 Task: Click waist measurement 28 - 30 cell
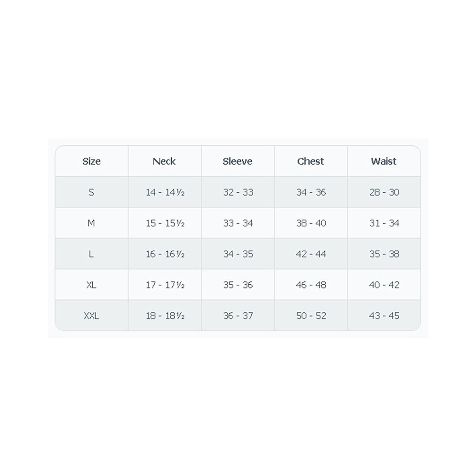(384, 192)
